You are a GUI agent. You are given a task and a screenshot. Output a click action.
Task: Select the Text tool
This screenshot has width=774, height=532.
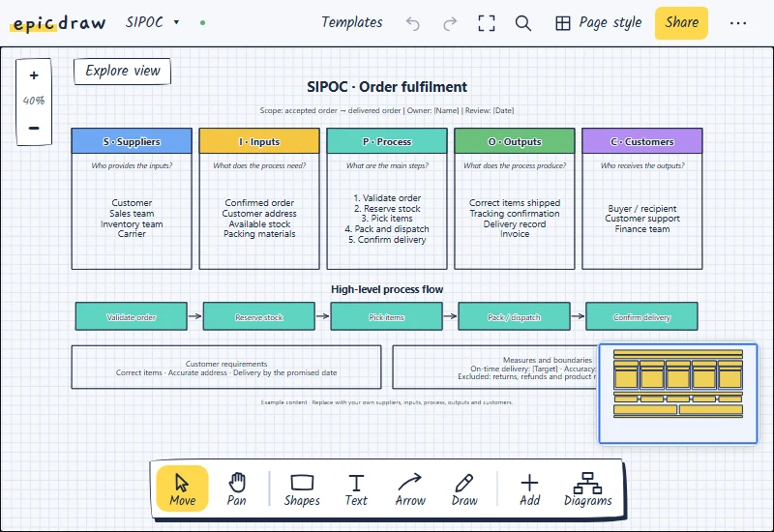[356, 488]
